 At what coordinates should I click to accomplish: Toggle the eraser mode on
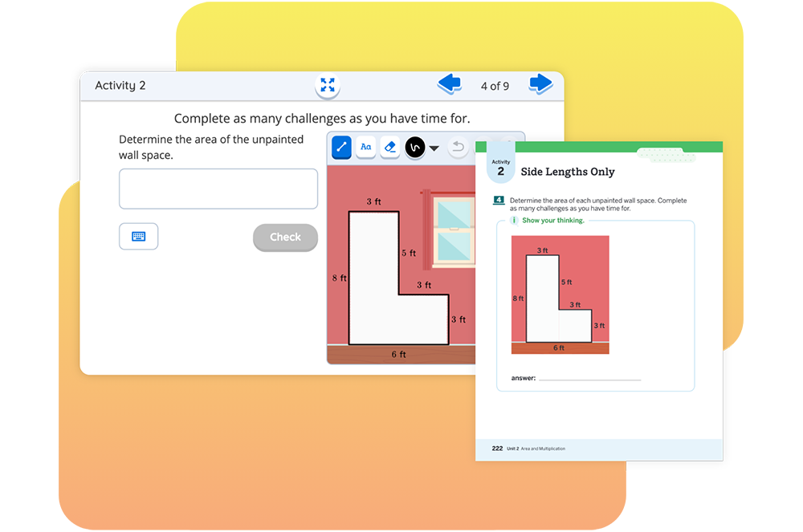coord(391,147)
